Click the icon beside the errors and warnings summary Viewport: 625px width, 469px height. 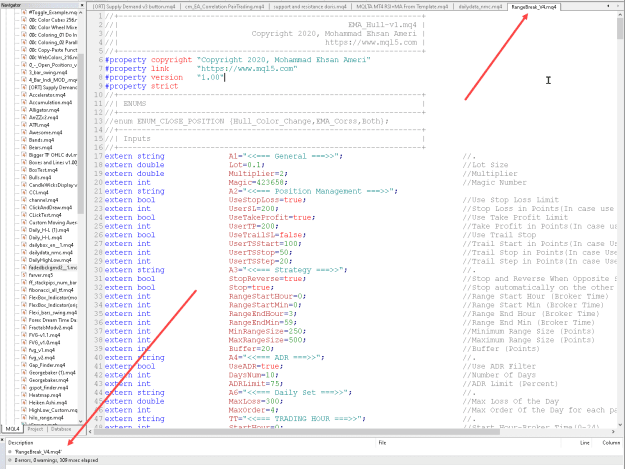10,460
